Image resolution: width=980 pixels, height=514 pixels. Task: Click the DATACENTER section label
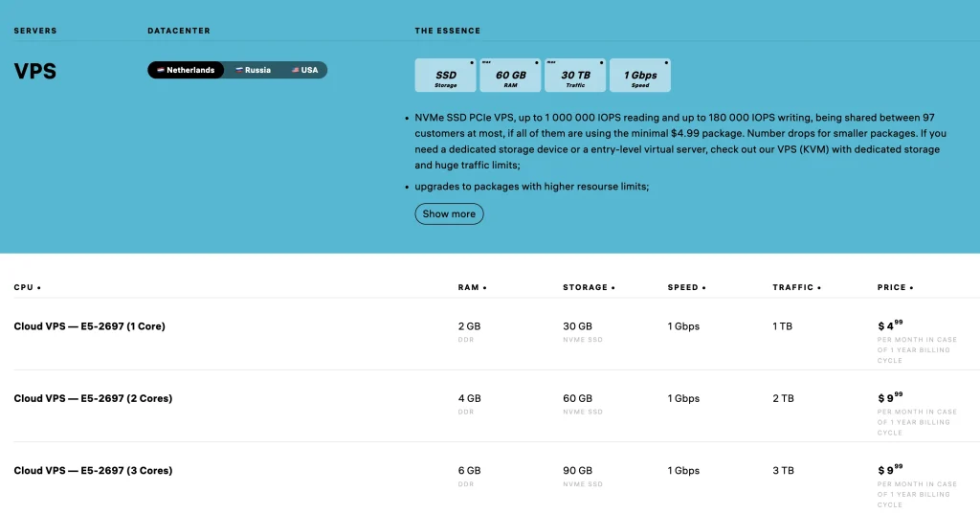click(179, 31)
